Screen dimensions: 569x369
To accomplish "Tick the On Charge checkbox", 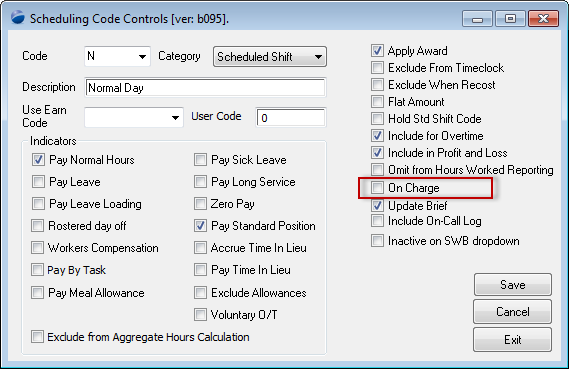I will point(377,188).
